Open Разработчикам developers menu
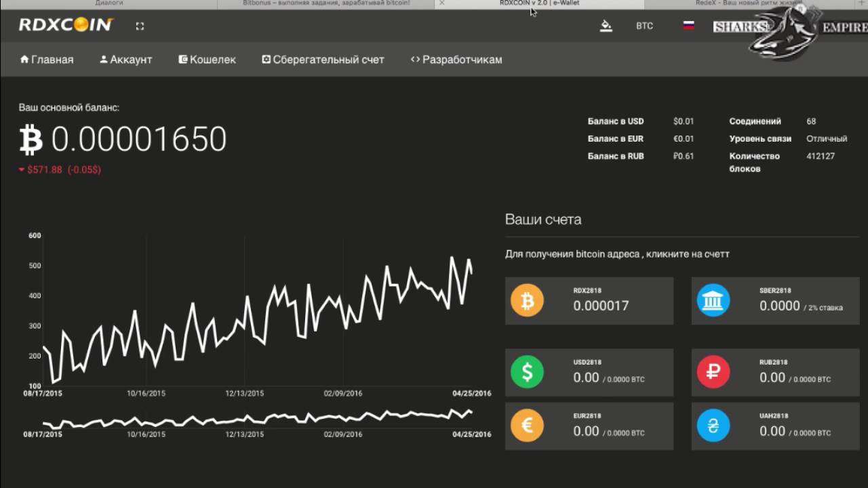 [456, 60]
